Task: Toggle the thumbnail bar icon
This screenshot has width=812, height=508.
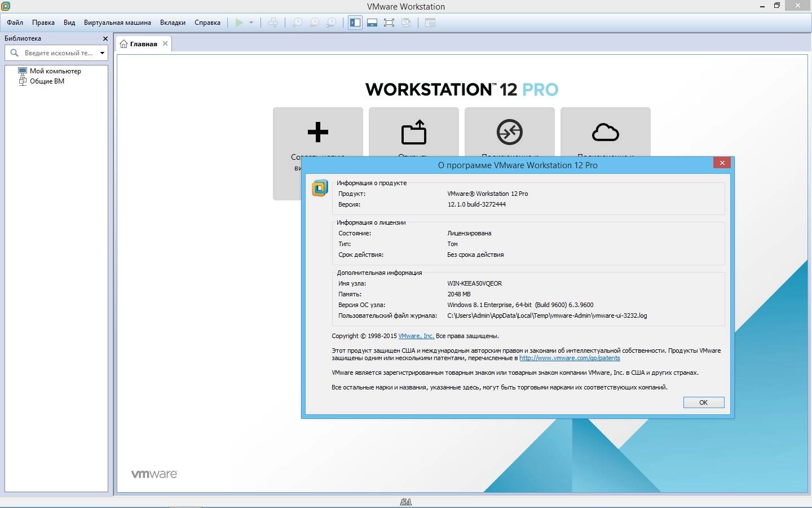Action: tap(372, 23)
